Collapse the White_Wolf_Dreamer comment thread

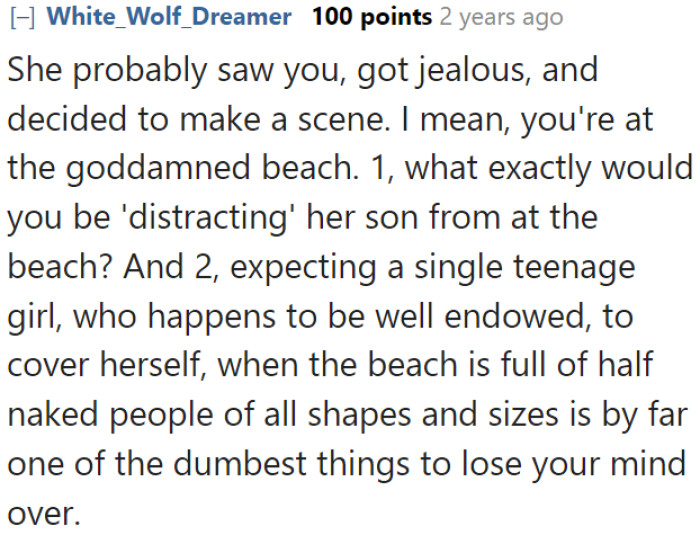22,19
